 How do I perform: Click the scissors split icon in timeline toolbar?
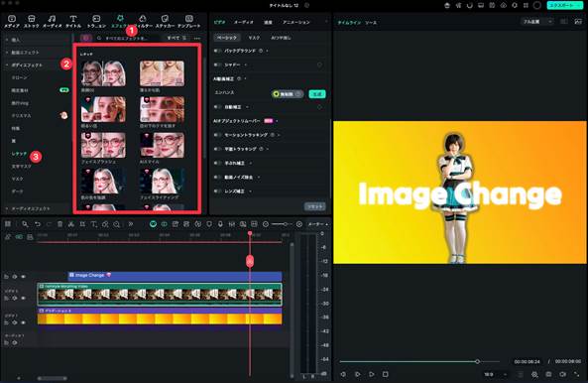71,224
